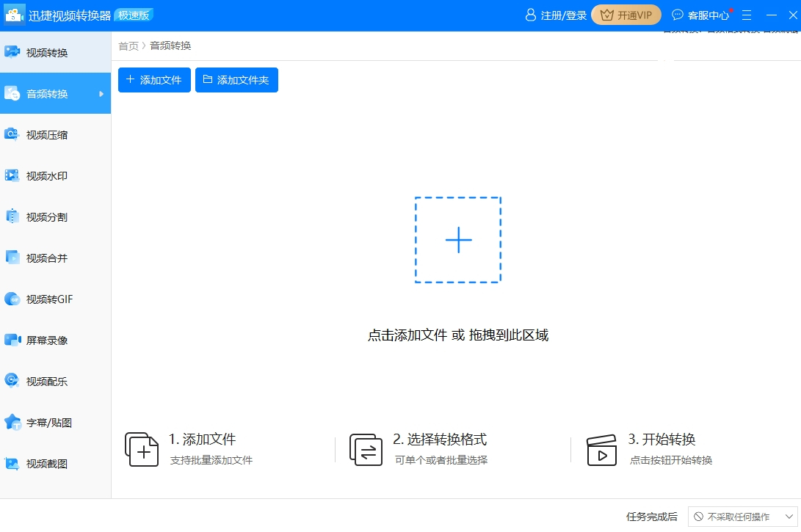Image resolution: width=801 pixels, height=532 pixels.
Task: Select the 视频转换 tool in the sidebar
Action: (x=44, y=51)
